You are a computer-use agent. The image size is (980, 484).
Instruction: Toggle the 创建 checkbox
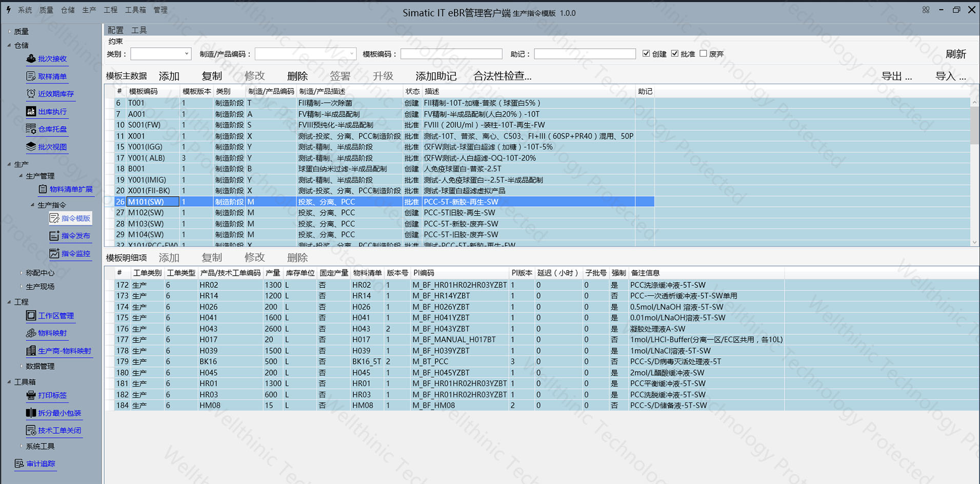tap(646, 53)
